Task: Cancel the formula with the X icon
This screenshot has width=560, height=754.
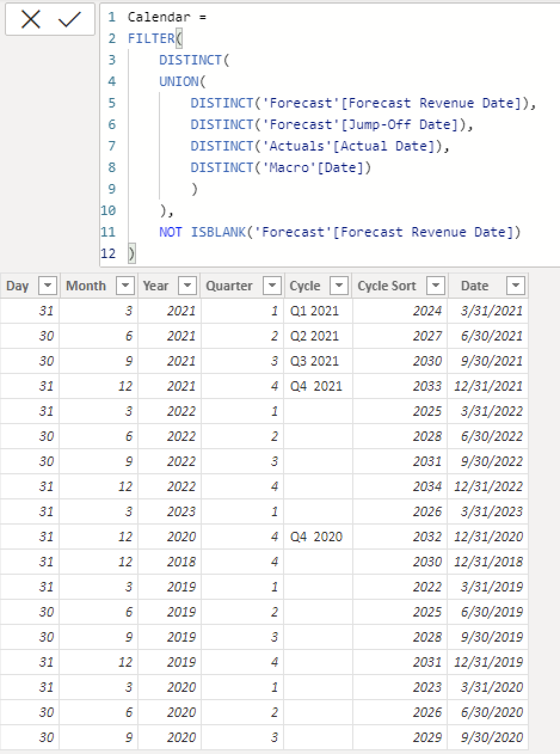Action: point(30,20)
